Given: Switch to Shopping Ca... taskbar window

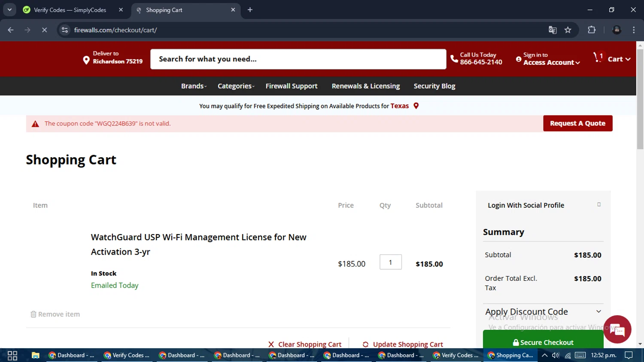Looking at the screenshot, I should click(511, 356).
